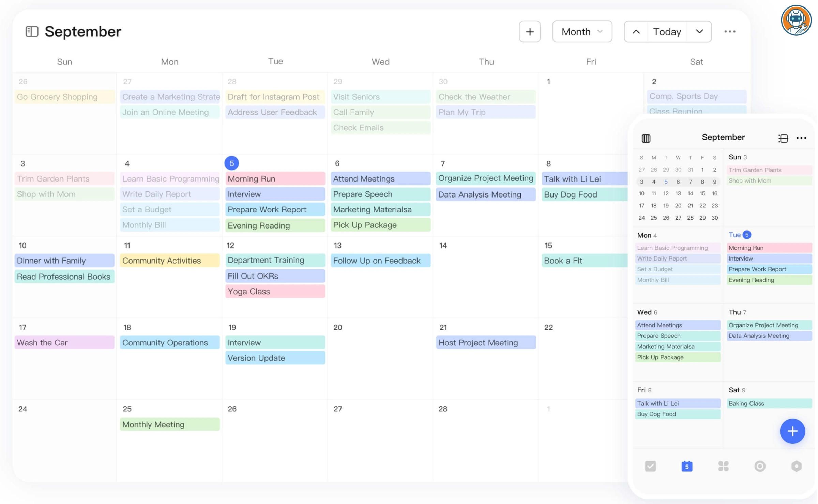
Task: Open the agenda view icon right of September
Action: point(783,138)
